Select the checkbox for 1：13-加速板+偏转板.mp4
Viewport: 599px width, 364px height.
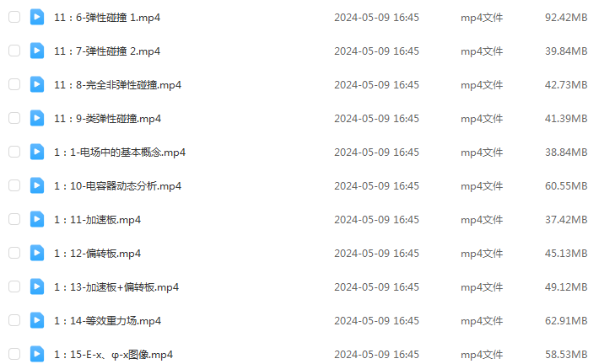click(x=14, y=287)
